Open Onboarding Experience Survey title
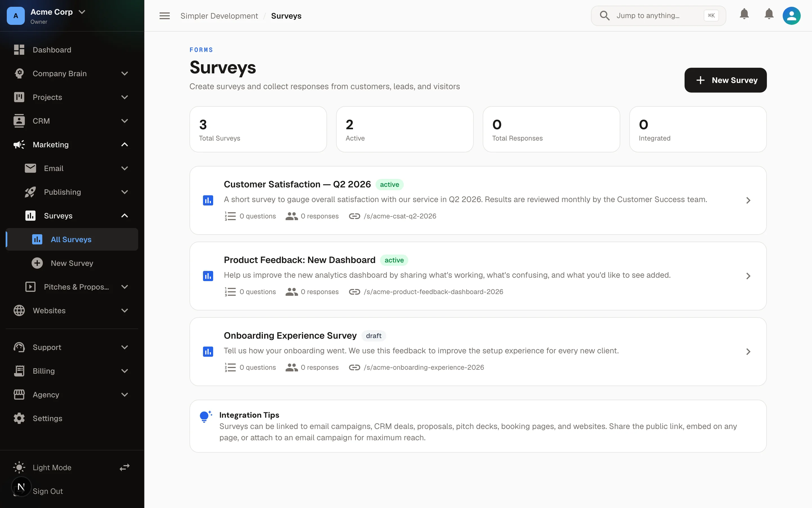Image resolution: width=812 pixels, height=508 pixels. (290, 335)
